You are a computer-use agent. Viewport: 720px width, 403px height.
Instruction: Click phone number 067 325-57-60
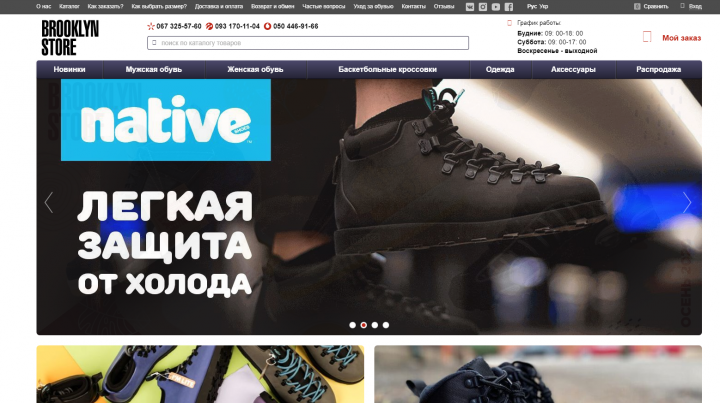pyautogui.click(x=179, y=26)
